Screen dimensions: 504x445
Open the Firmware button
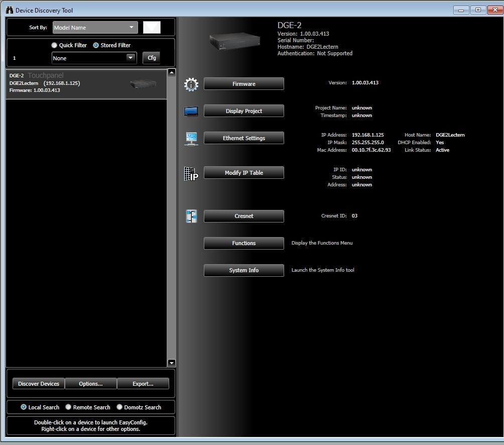coord(244,84)
